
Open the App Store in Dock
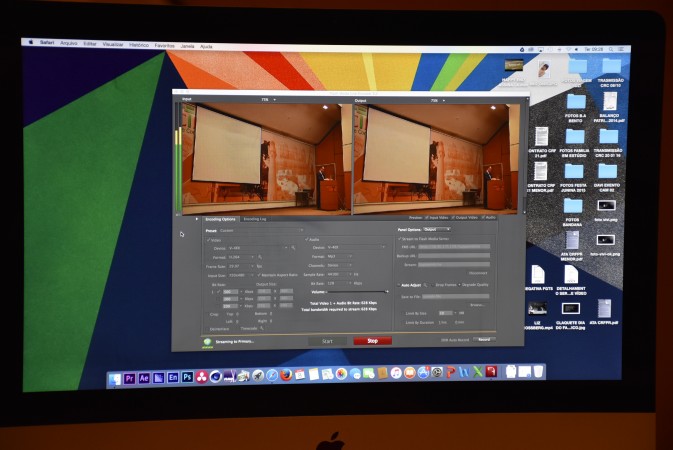(423, 372)
